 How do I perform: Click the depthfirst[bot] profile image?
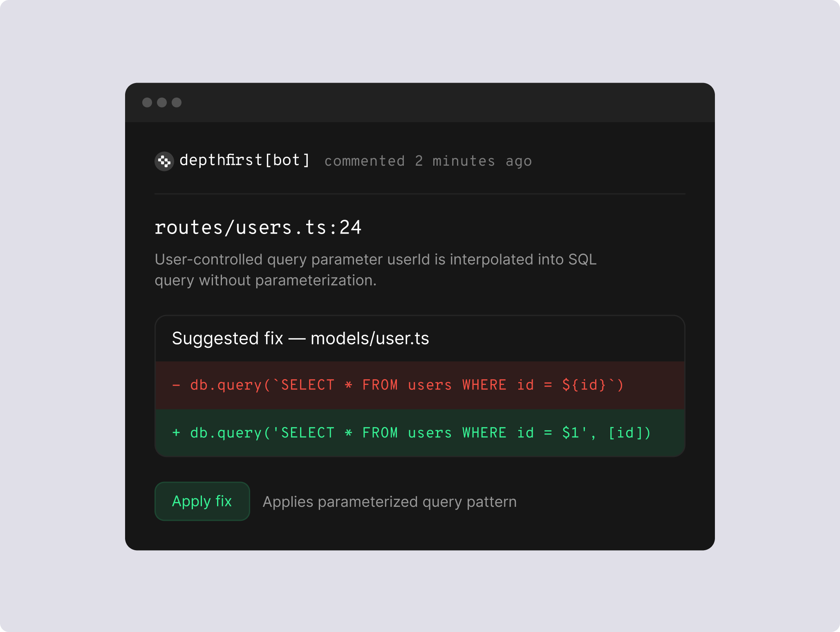[x=164, y=160]
